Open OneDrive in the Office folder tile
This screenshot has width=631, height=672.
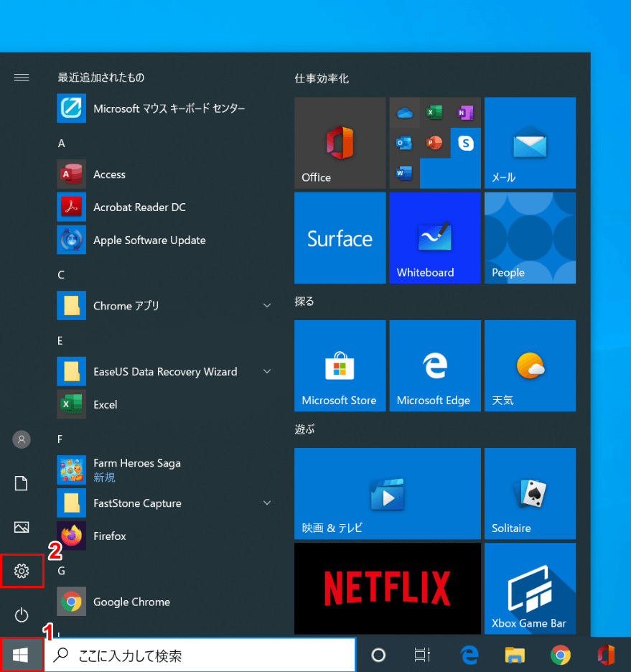coord(404,113)
